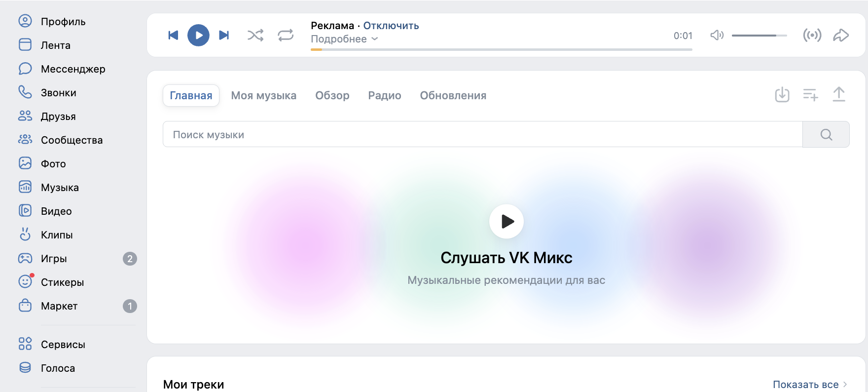The height and width of the screenshot is (392, 868).
Task: Click Музыкальные рекомендации для вас subtitle
Action: click(x=506, y=280)
